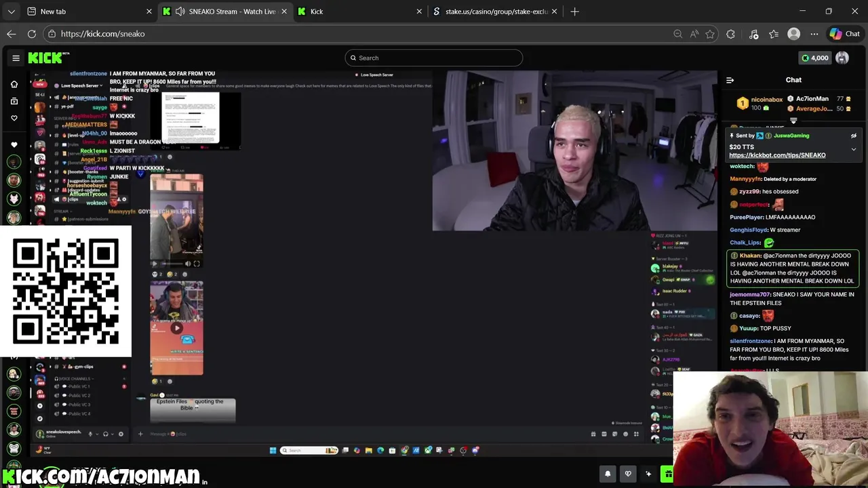Start Read aloud from the address bar
Screen dimensions: 868x488
pos(694,34)
